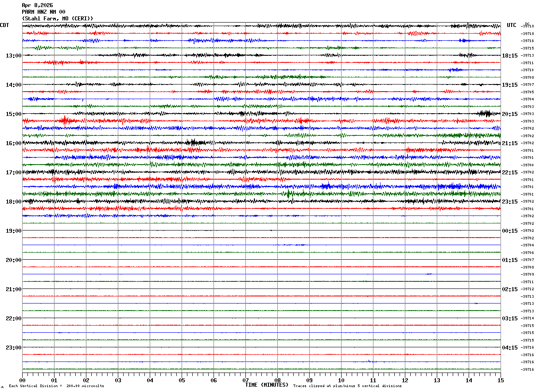Click the Stahl Farm, MO (CERI) label

pyautogui.click(x=58, y=18)
